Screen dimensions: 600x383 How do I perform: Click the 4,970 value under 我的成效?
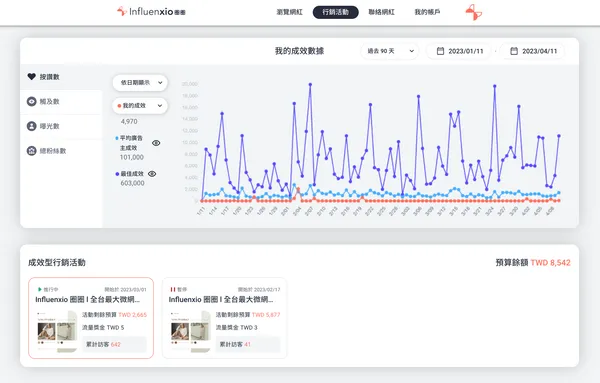click(129, 121)
